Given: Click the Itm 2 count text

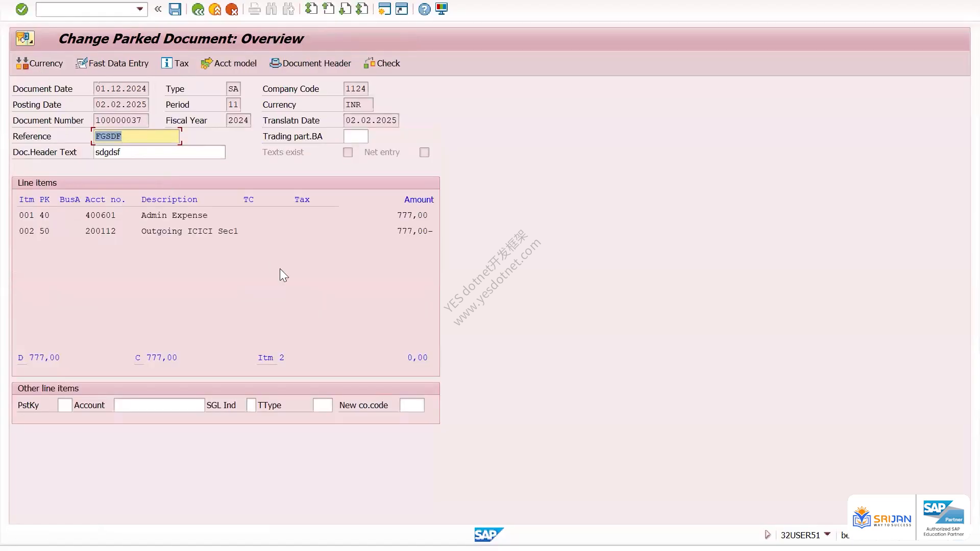Looking at the screenshot, I should coord(271,358).
